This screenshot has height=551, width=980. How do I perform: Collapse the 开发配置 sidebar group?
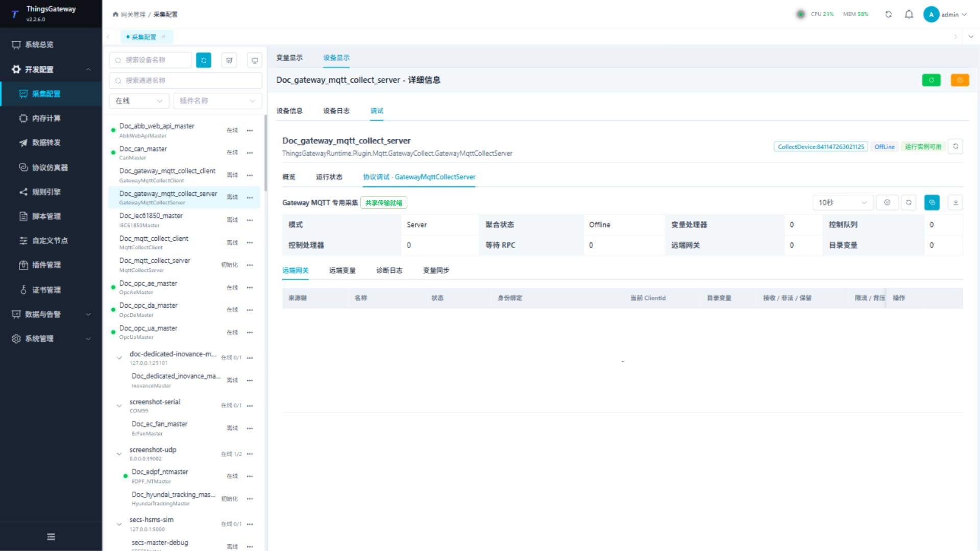coord(51,69)
